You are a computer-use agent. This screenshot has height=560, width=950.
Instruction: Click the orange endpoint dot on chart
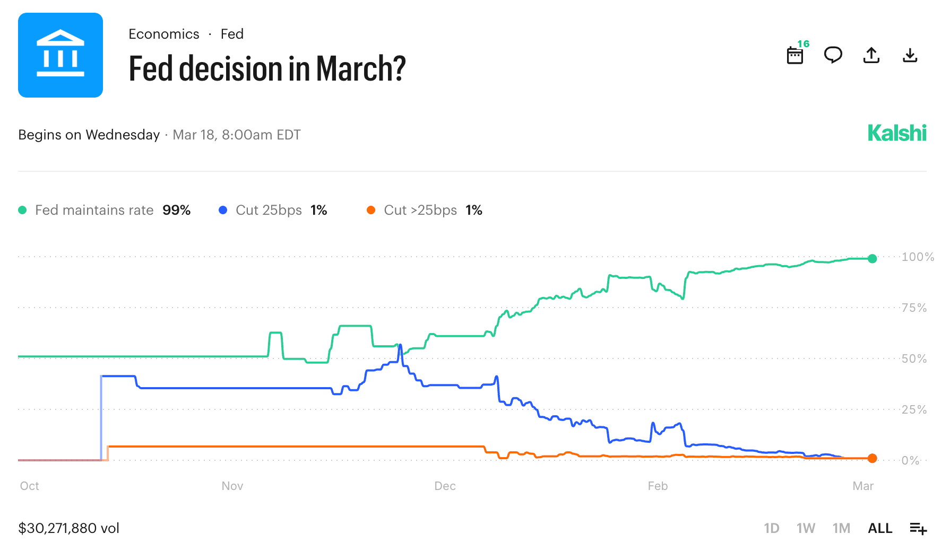click(x=873, y=458)
